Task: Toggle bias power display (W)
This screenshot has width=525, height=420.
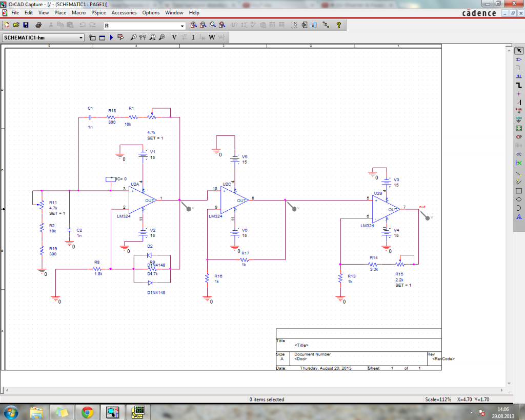Action: (x=211, y=37)
